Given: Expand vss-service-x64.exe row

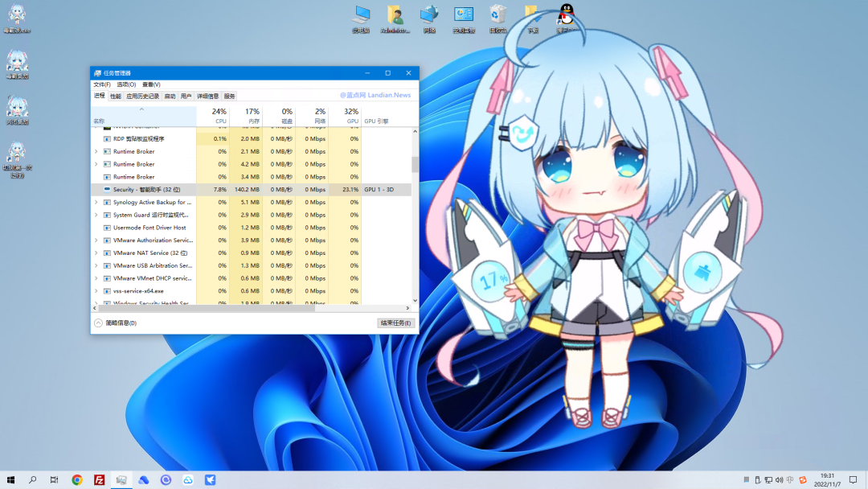Looking at the screenshot, I should (x=96, y=291).
